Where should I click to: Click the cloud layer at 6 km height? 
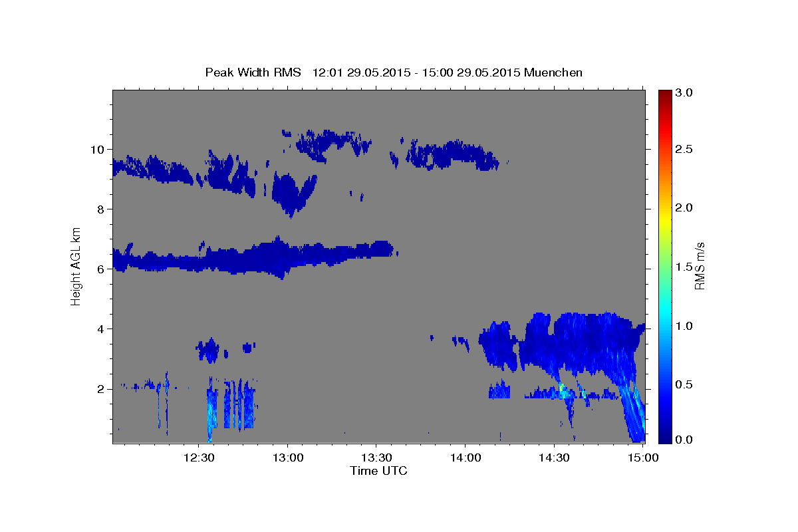tap(253, 258)
